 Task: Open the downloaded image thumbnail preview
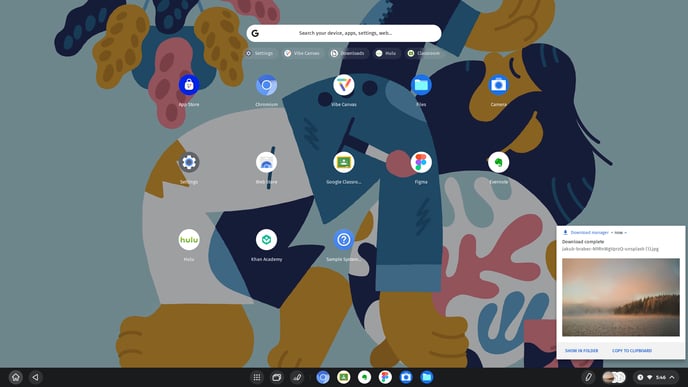[x=621, y=297]
